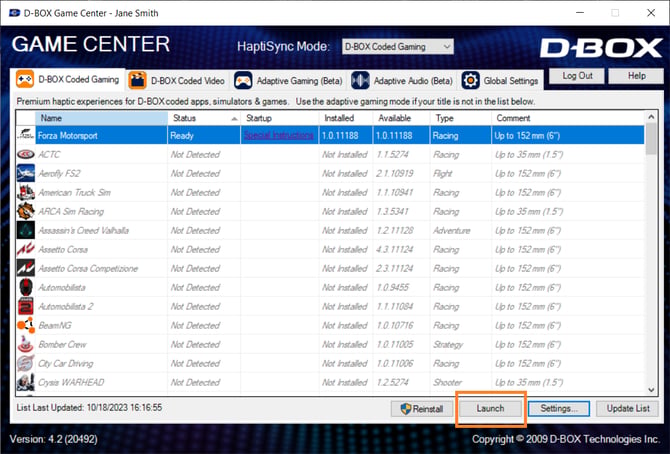
Task: Click the Flight type in Aerofly FS2 row
Action: coord(443,174)
